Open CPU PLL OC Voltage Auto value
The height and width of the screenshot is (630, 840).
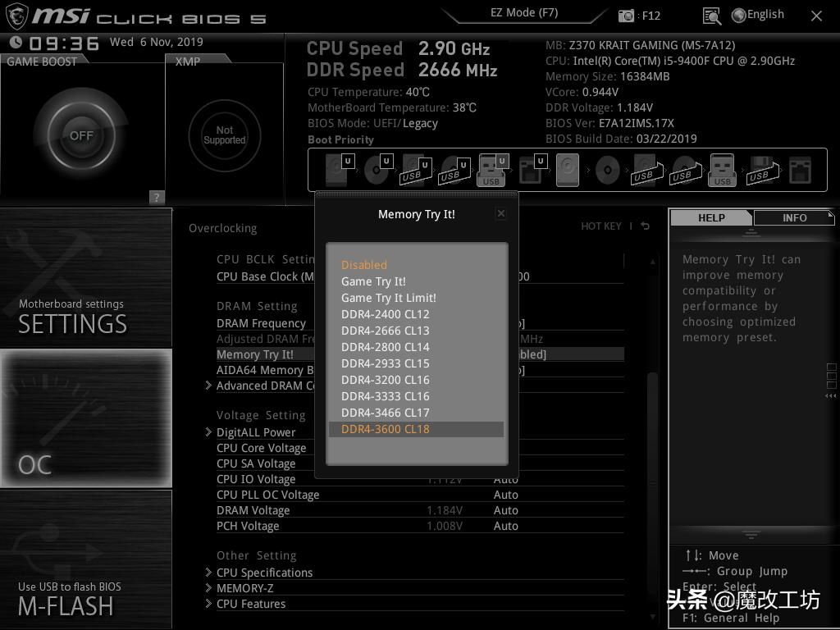pyautogui.click(x=505, y=495)
